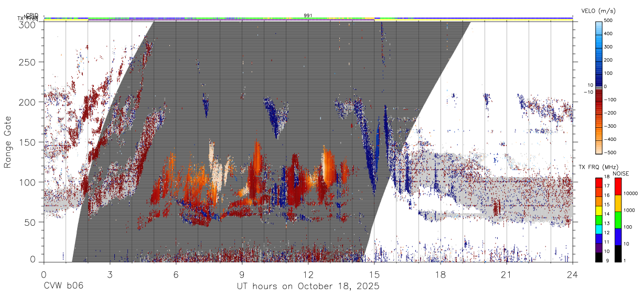Click the 300 range gate tick label
The height and width of the screenshot is (297, 644).
pyautogui.click(x=27, y=24)
